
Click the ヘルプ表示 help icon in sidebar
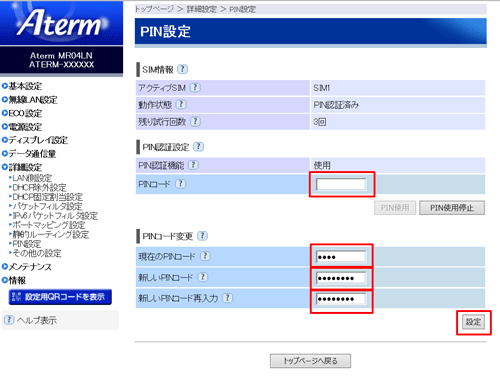pos(9,320)
